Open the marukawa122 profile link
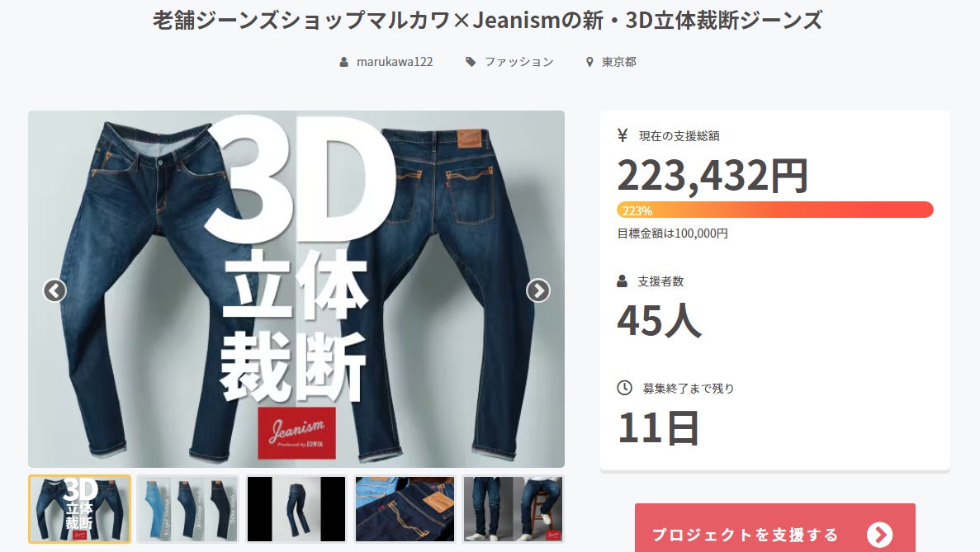Image resolution: width=980 pixels, height=552 pixels. (395, 62)
